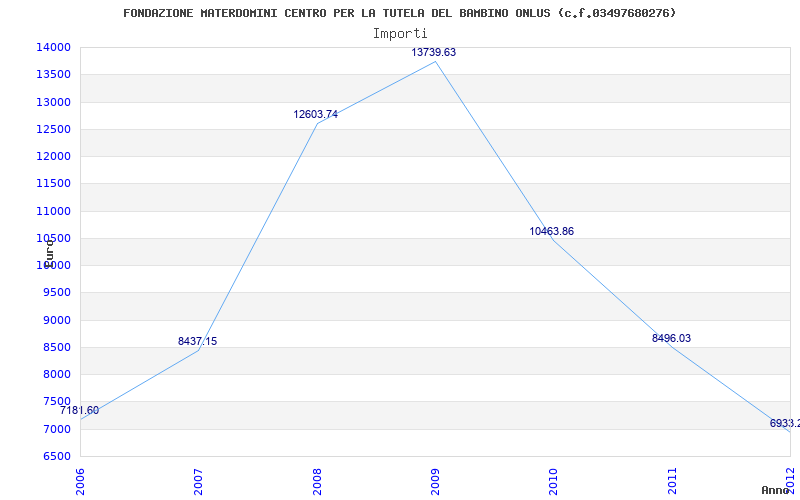This screenshot has height=500, width=800.
Task: Click the 2012 x-axis label
Action: (791, 482)
